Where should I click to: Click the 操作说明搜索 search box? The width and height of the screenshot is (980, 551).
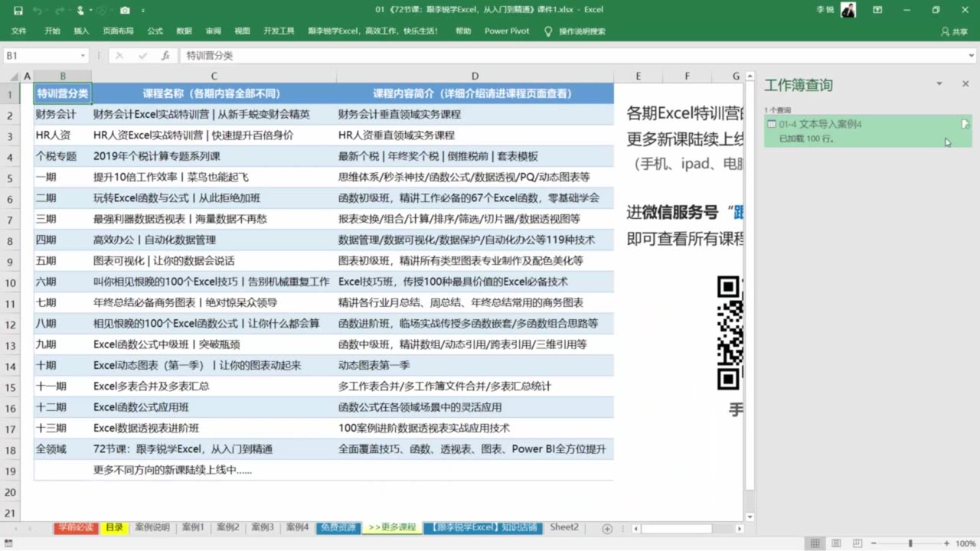(582, 31)
